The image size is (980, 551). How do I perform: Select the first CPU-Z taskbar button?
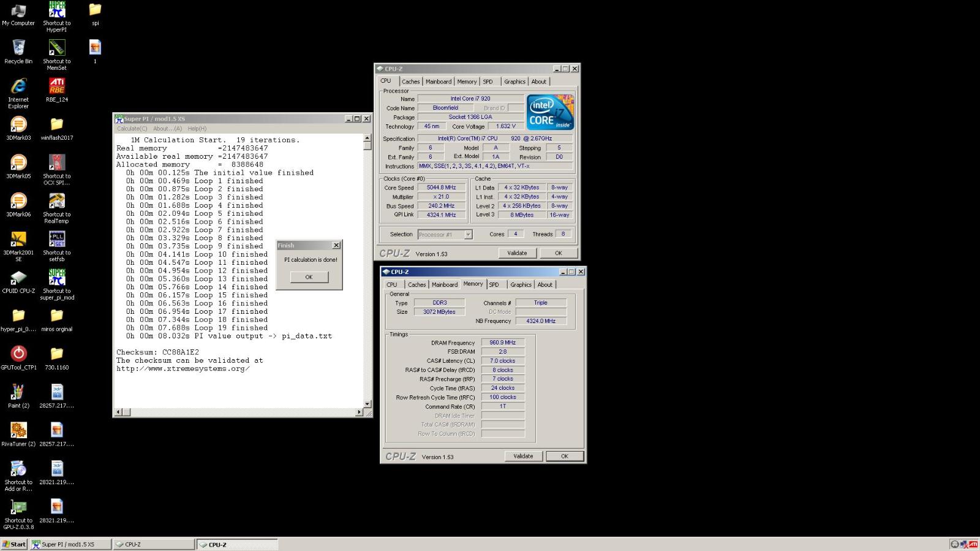pyautogui.click(x=154, y=544)
